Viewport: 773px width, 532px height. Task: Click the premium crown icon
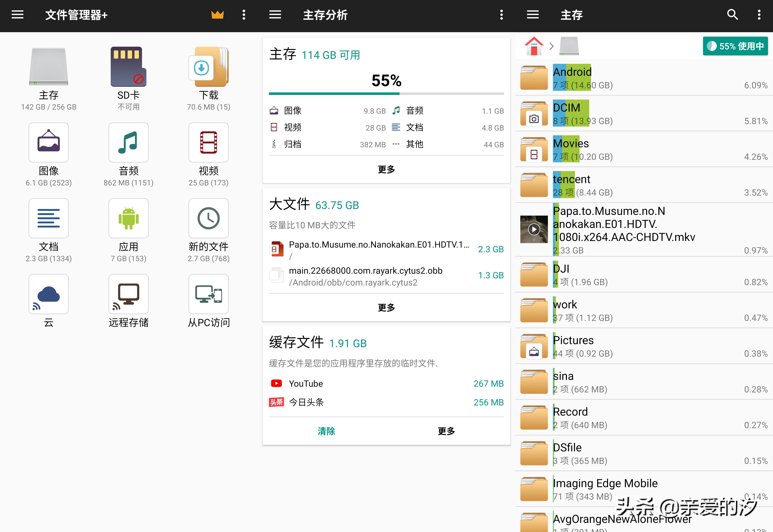[218, 15]
